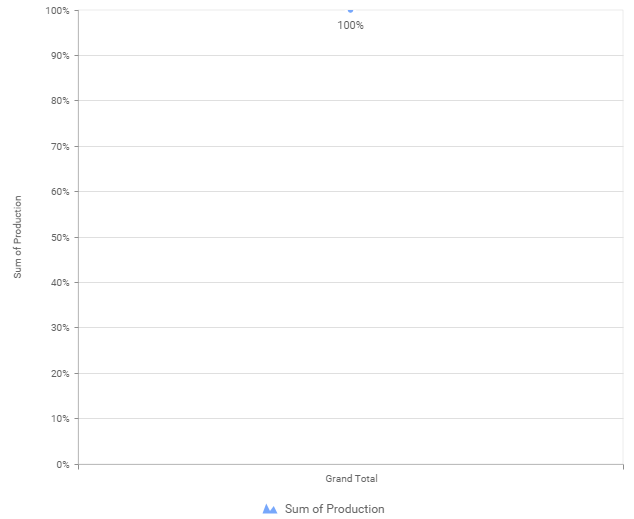This screenshot has height=519, width=634.
Task: Click the 100% data label below marker
Action: point(350,25)
